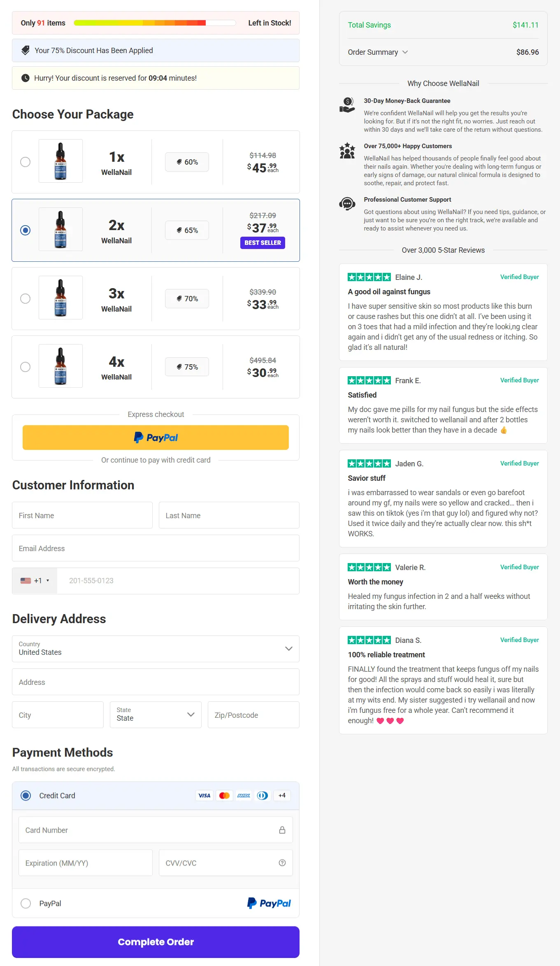The width and height of the screenshot is (560, 966).
Task: Click the Complete Order button
Action: tap(156, 942)
